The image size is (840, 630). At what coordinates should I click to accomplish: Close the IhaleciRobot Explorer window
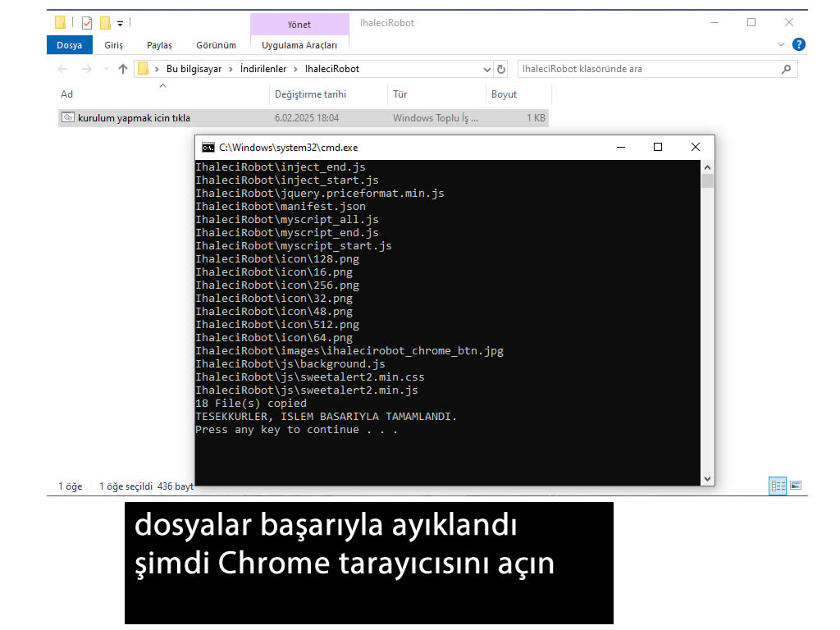pyautogui.click(x=789, y=22)
